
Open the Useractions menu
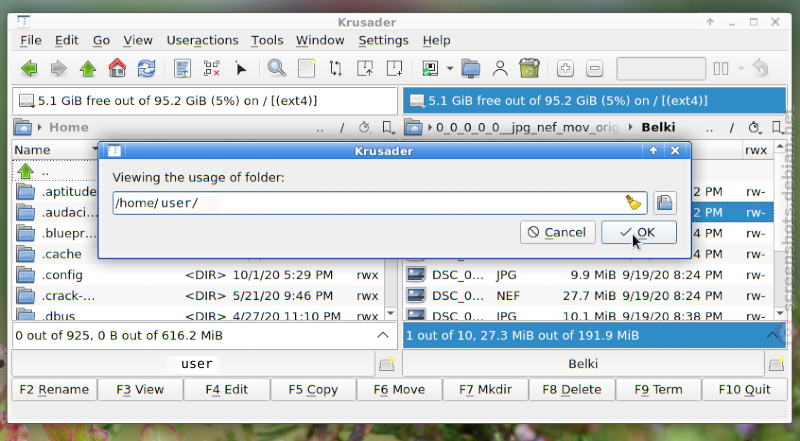pos(202,40)
